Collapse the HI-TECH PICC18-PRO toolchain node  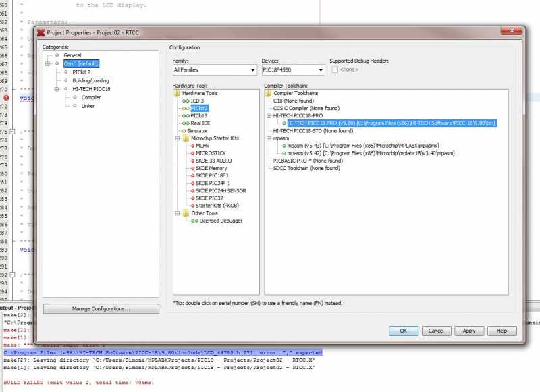[269, 116]
